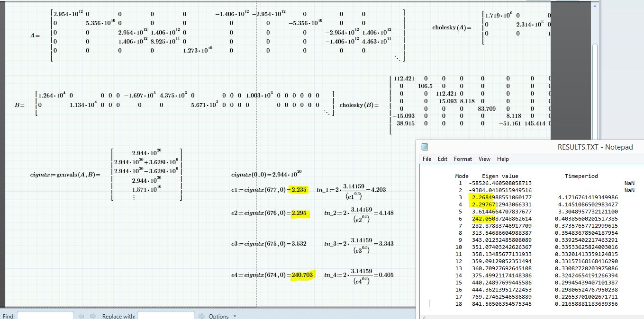Click the Find text input field
This screenshot has width=644, height=319.
pos(45,315)
